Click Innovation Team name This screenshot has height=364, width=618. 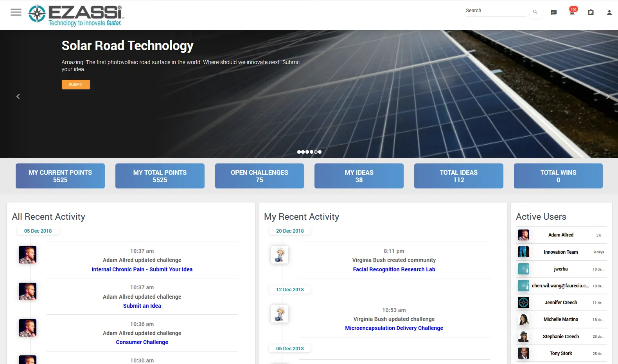tap(561, 252)
